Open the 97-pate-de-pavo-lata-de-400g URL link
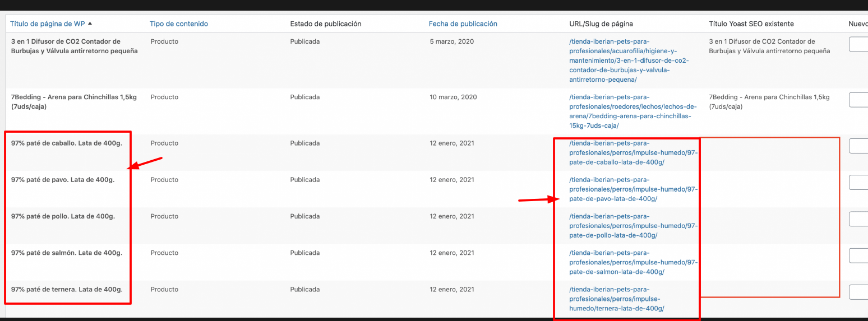The width and height of the screenshot is (868, 321). pos(633,189)
